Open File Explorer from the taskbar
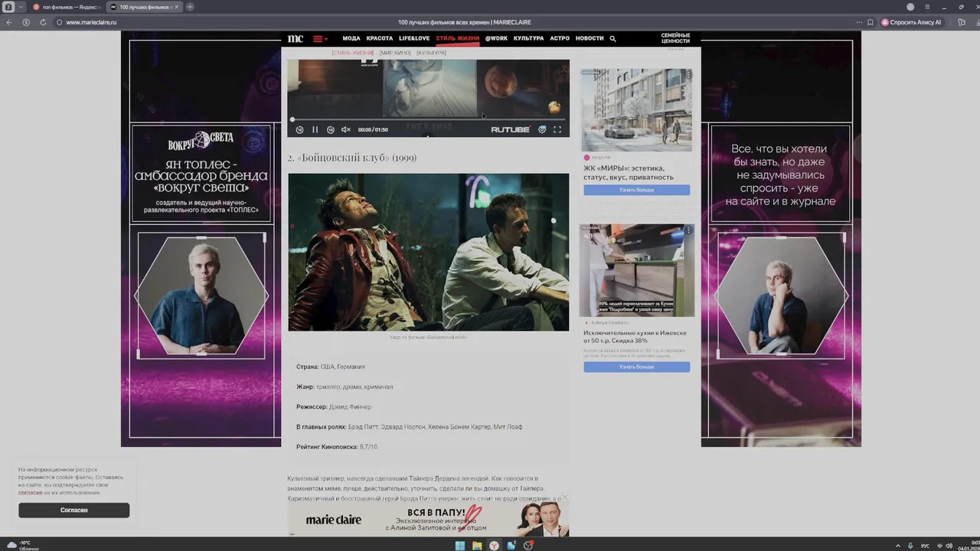Image resolution: width=980 pixels, height=551 pixels. tap(477, 546)
